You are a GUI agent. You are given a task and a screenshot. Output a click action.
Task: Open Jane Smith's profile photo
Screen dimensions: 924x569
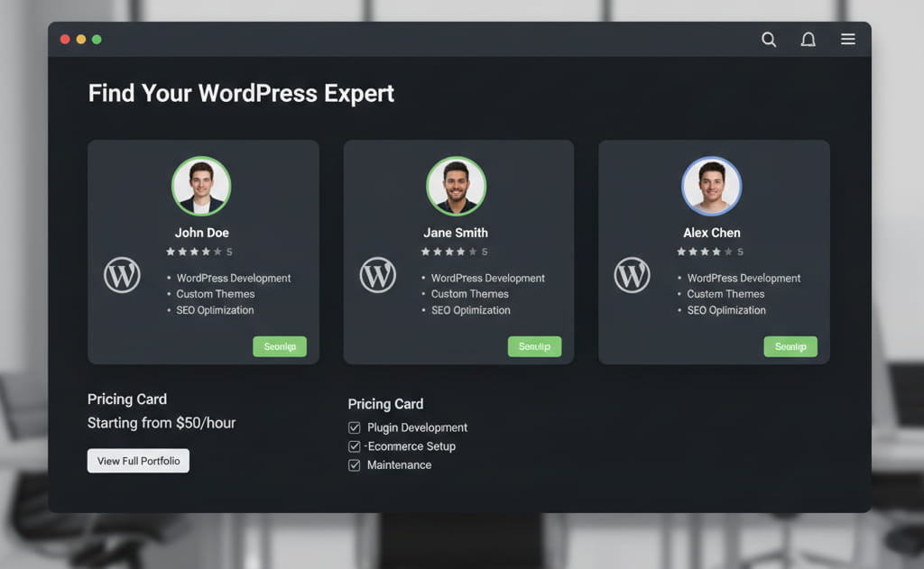pyautogui.click(x=457, y=186)
